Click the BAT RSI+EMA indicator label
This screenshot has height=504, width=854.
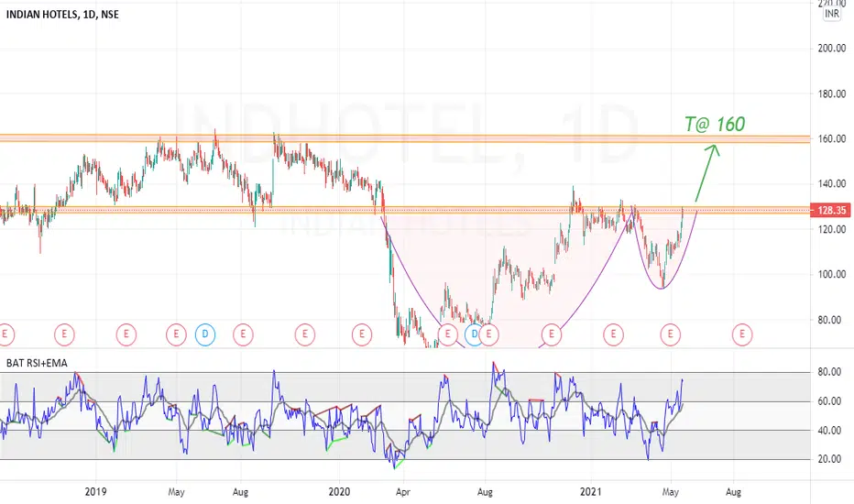click(x=37, y=363)
